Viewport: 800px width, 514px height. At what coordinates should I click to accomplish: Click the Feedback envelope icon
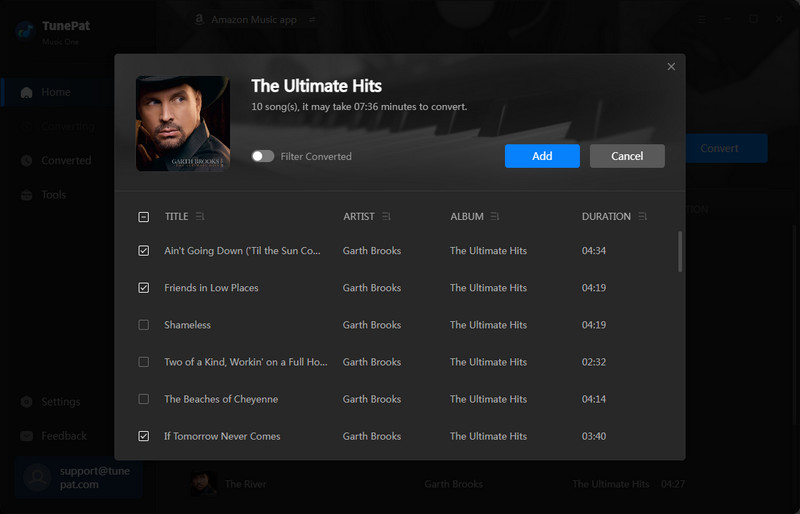pos(27,436)
